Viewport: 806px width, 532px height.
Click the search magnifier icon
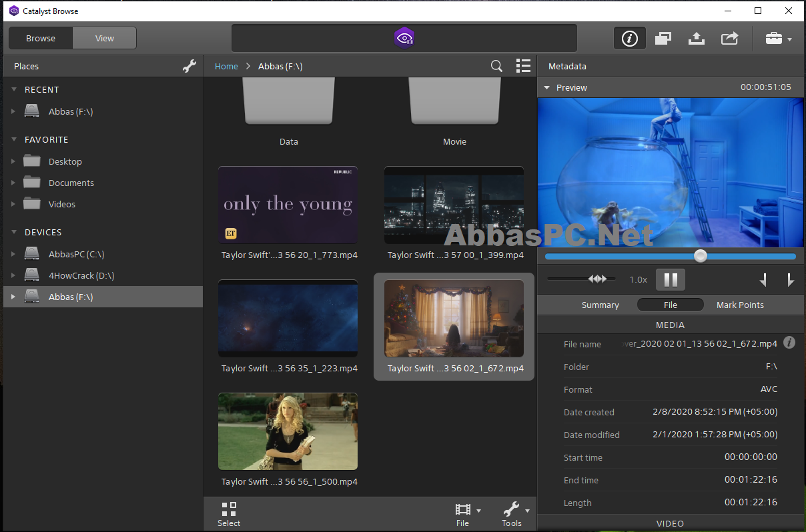(496, 66)
